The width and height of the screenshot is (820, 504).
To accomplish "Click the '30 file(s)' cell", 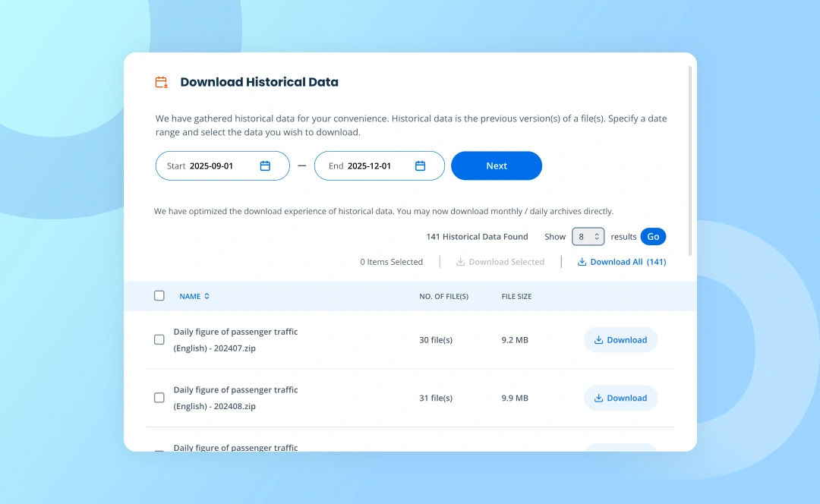I will pos(436,340).
